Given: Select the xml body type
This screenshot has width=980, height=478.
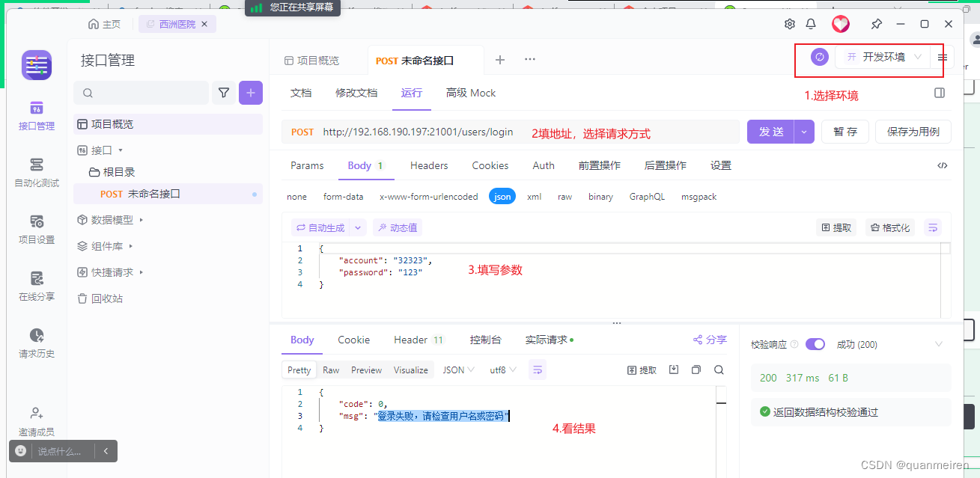Looking at the screenshot, I should point(534,197).
